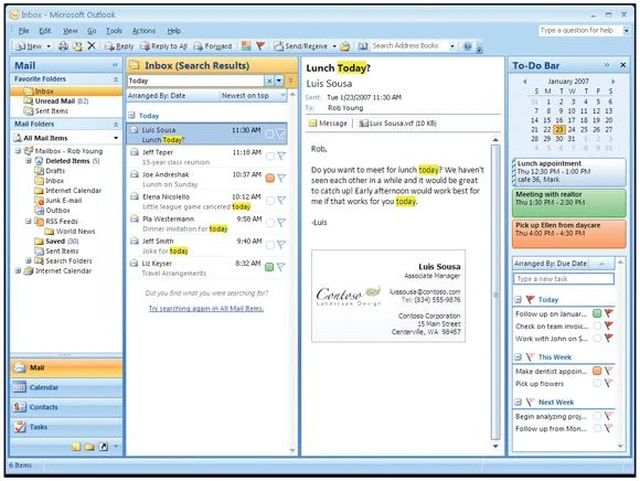Open the File menu
640x481 pixels.
pyautogui.click(x=24, y=31)
